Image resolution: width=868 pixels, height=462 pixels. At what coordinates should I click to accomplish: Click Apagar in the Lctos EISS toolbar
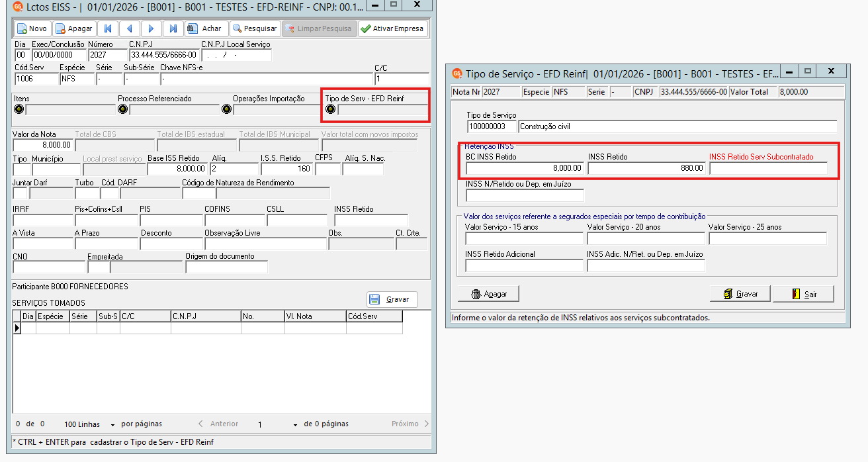[x=74, y=29]
